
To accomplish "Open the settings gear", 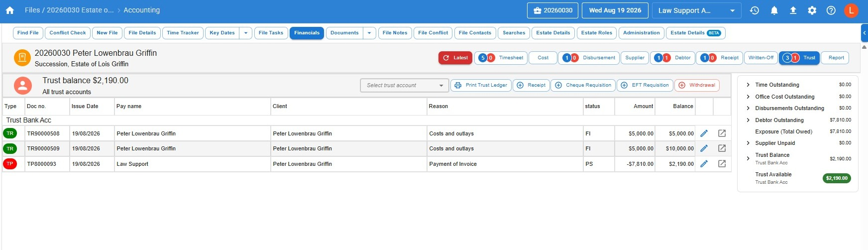I will point(812,10).
